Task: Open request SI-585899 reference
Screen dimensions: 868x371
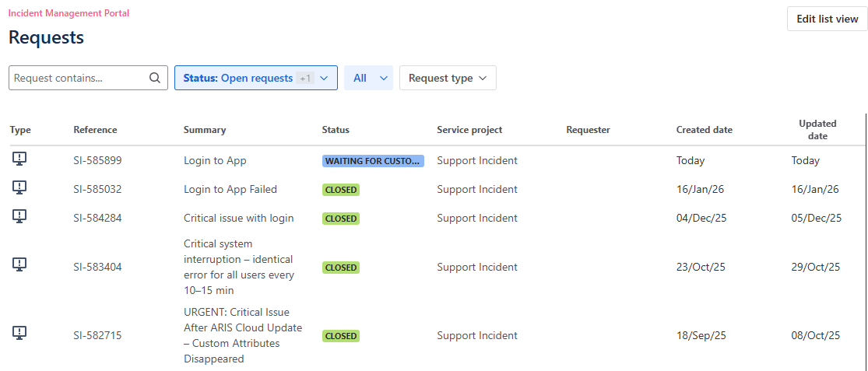Action: coord(97,160)
